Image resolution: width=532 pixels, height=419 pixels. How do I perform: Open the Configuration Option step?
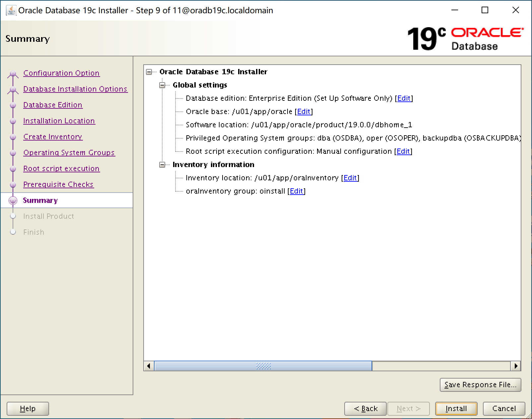pos(61,73)
